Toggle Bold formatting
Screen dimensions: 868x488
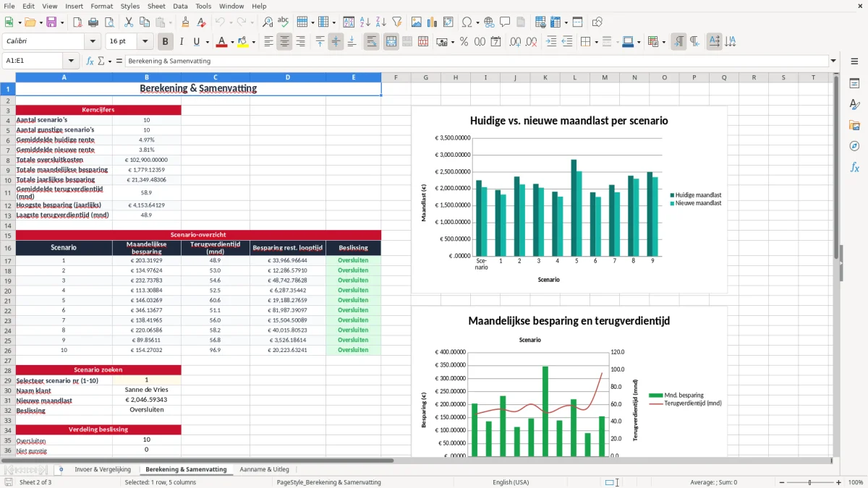[166, 42]
